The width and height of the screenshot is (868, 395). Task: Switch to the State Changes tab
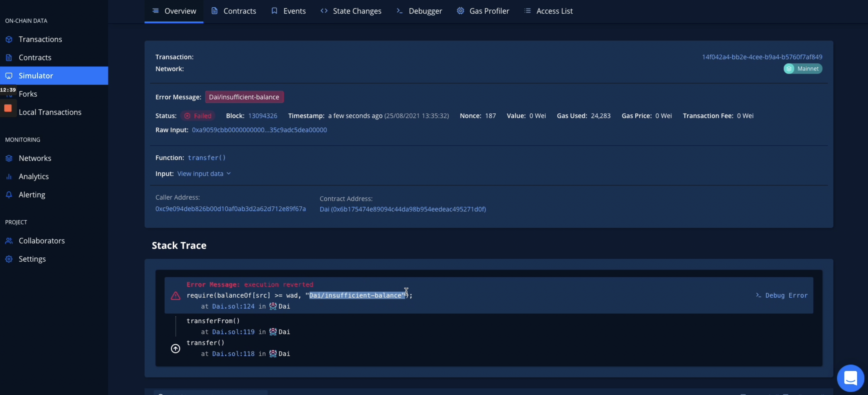point(351,11)
